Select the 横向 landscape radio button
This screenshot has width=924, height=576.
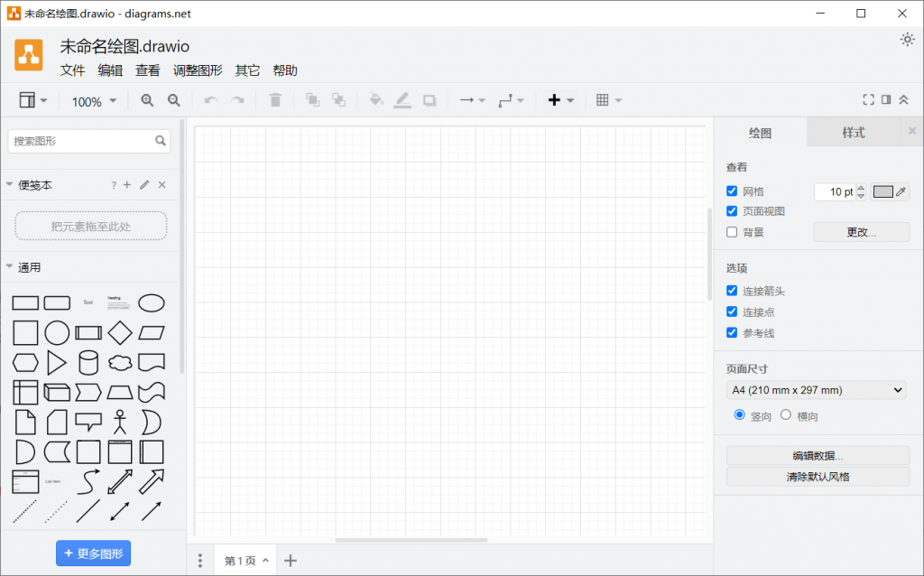click(x=785, y=415)
